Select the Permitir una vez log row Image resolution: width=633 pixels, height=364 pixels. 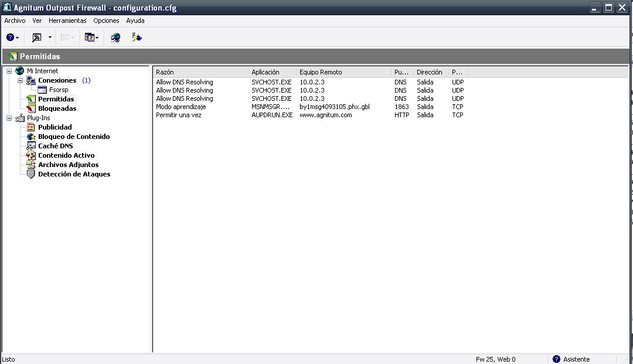(x=310, y=115)
